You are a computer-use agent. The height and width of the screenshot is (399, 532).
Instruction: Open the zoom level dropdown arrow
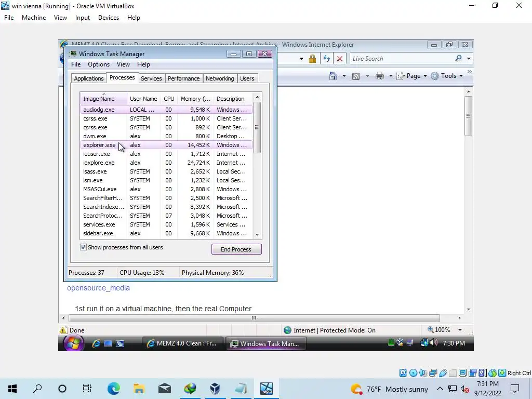point(460,330)
